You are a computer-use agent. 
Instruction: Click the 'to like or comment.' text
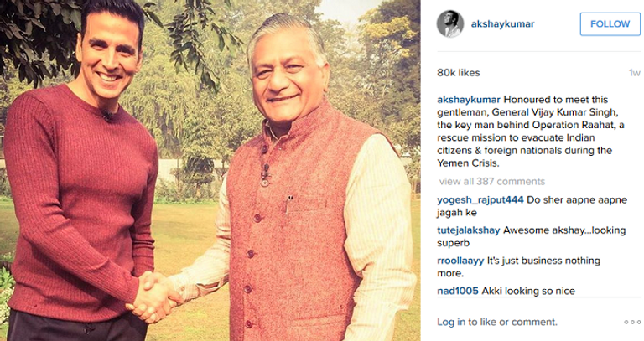click(x=512, y=322)
